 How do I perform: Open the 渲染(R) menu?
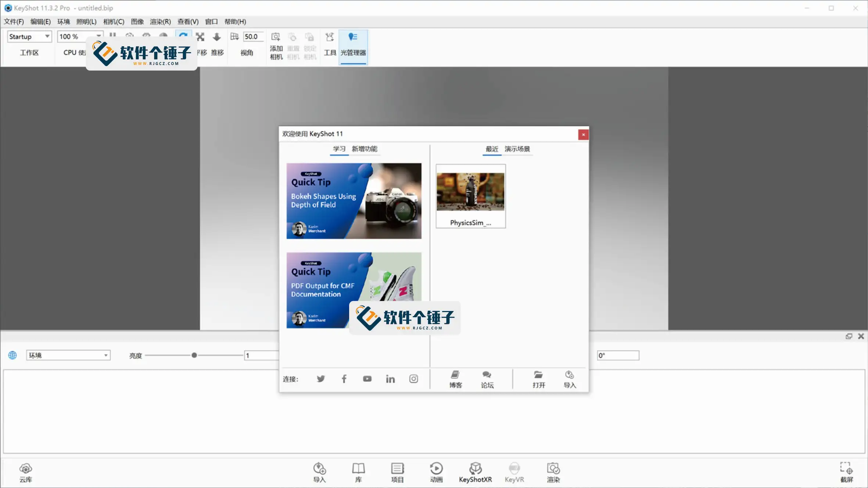click(x=160, y=22)
